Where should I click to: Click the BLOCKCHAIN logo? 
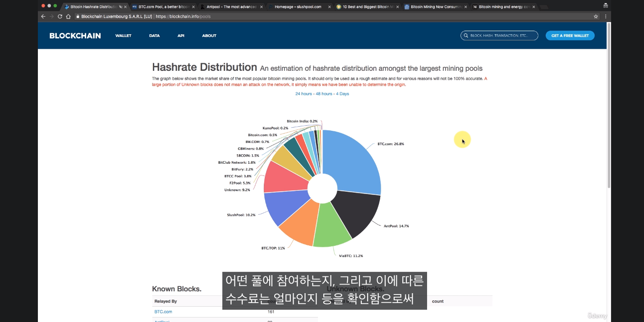coord(75,36)
